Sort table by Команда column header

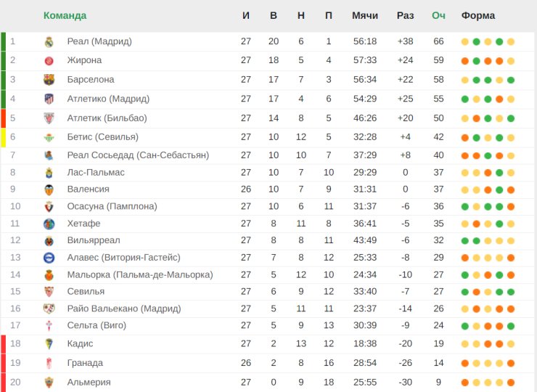tap(65, 15)
